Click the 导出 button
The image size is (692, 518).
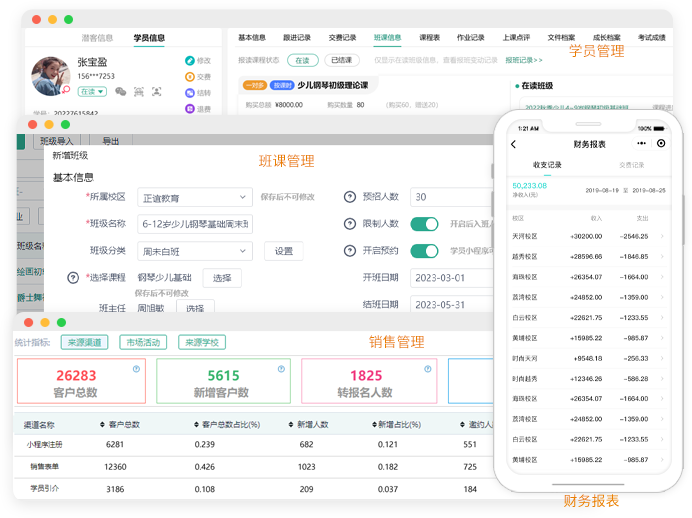coord(111,141)
